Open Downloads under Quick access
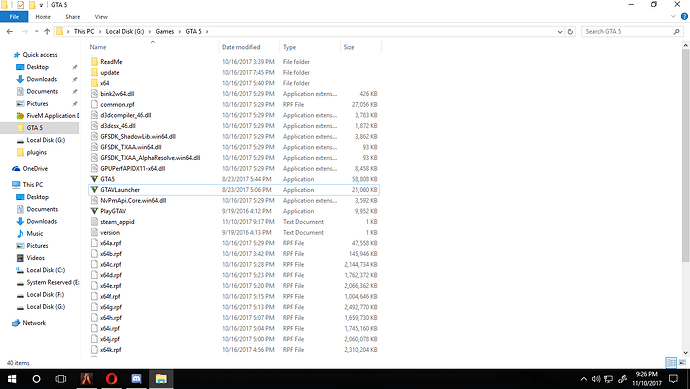The height and width of the screenshot is (389, 690). point(42,79)
